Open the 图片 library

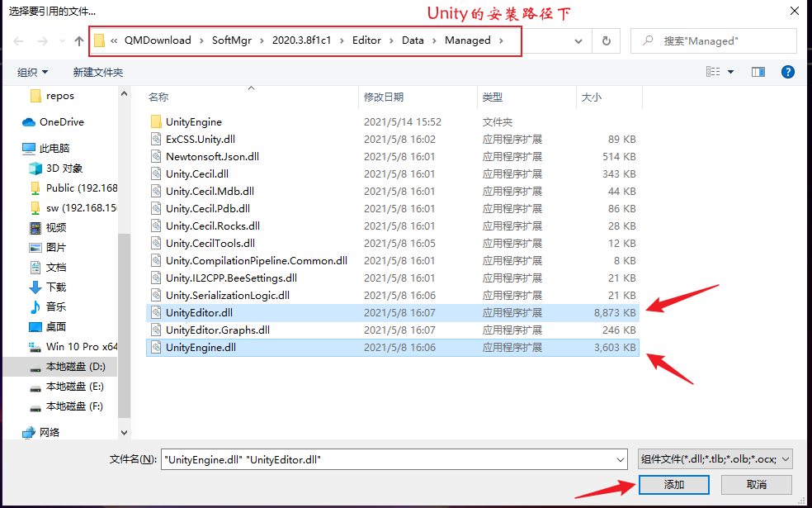pos(48,247)
